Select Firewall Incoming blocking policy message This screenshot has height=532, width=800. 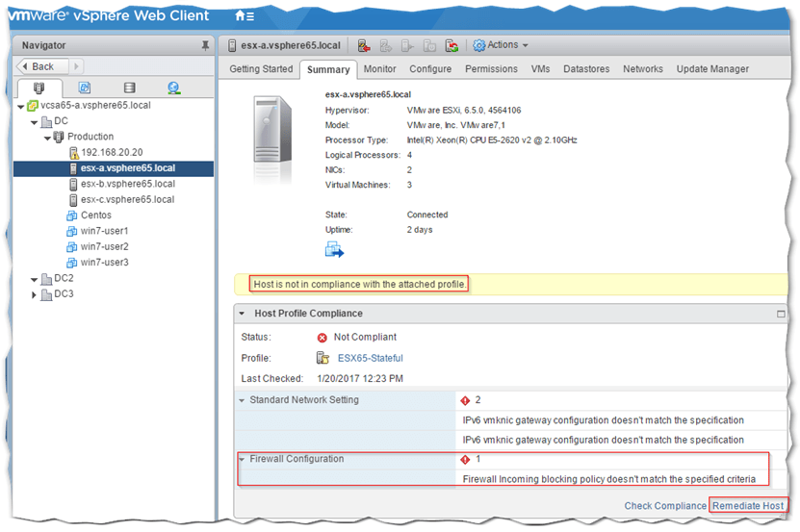(608, 479)
